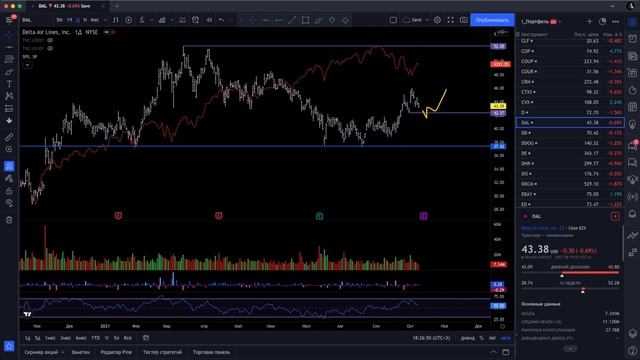Open the timeframe interval dropdown arrow

pyautogui.click(x=105, y=20)
